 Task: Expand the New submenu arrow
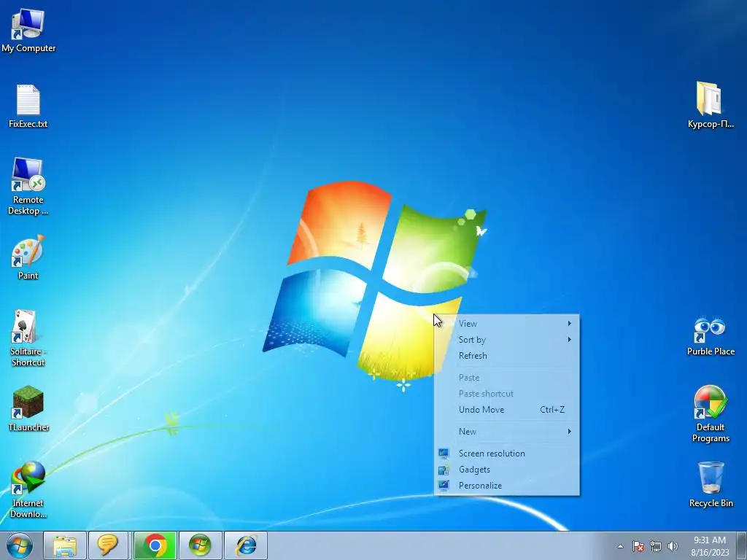point(569,432)
